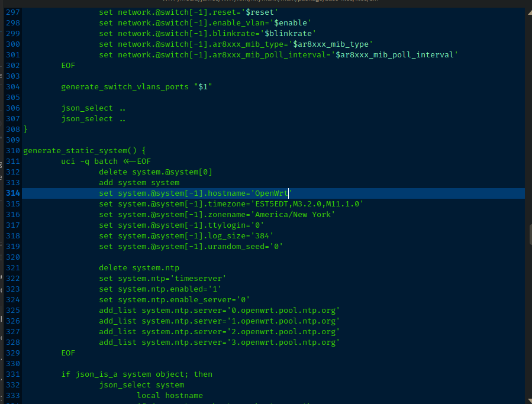Viewport: 532px width, 404px height.
Task: Click the vertical scrollbar thumb
Action: coord(531,234)
